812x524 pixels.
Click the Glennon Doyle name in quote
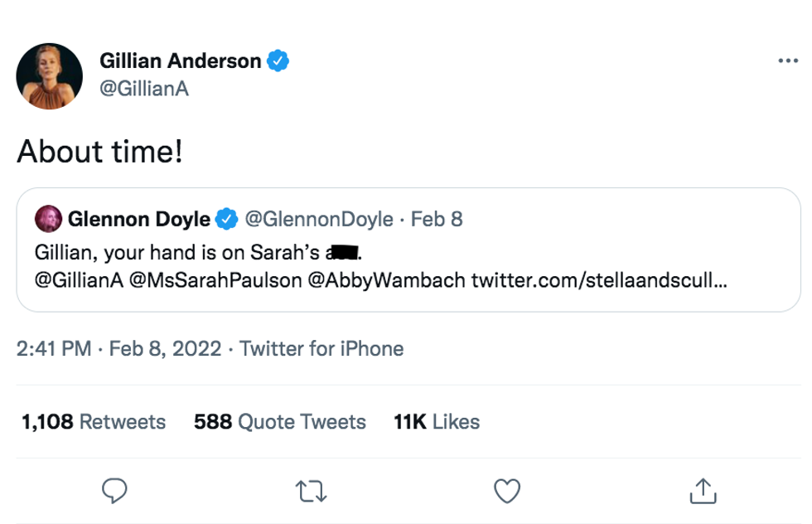tap(140, 219)
